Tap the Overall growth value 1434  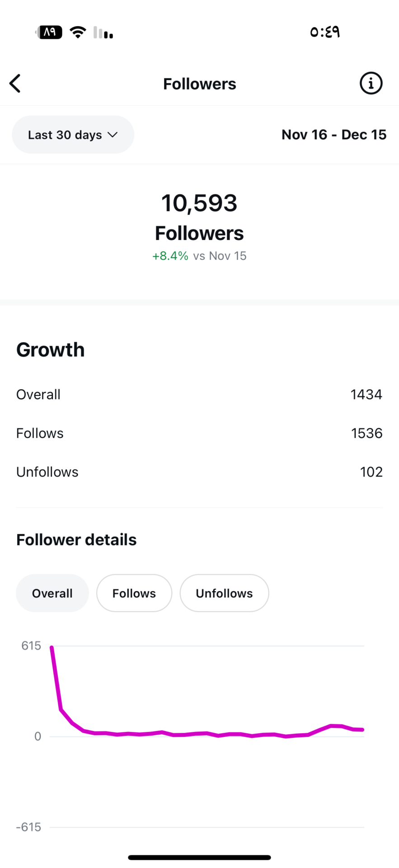(x=366, y=395)
